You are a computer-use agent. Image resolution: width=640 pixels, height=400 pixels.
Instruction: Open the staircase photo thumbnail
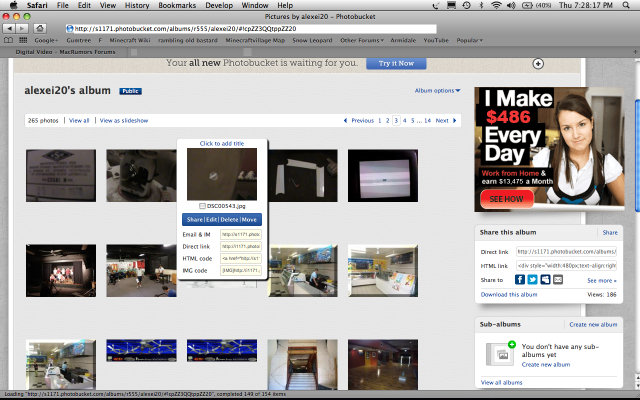[302, 364]
